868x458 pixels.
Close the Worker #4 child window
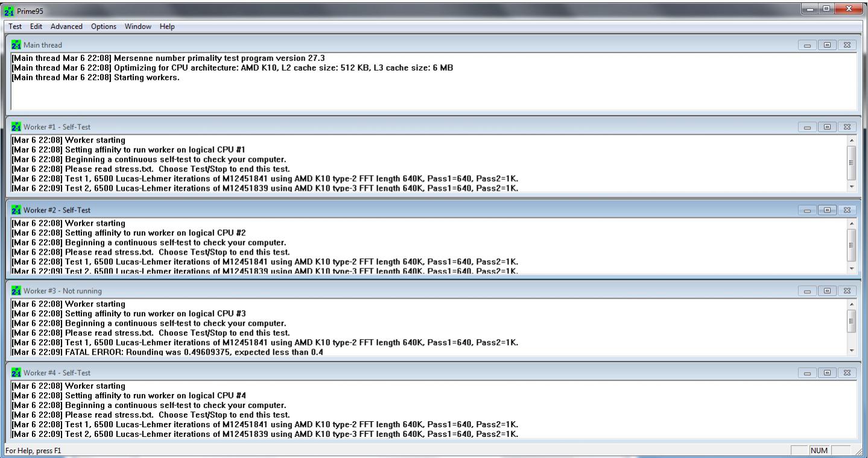847,374
